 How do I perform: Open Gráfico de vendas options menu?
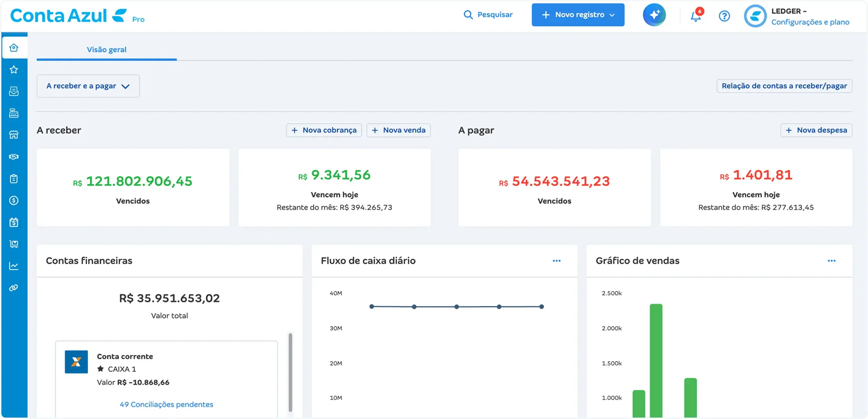[831, 261]
